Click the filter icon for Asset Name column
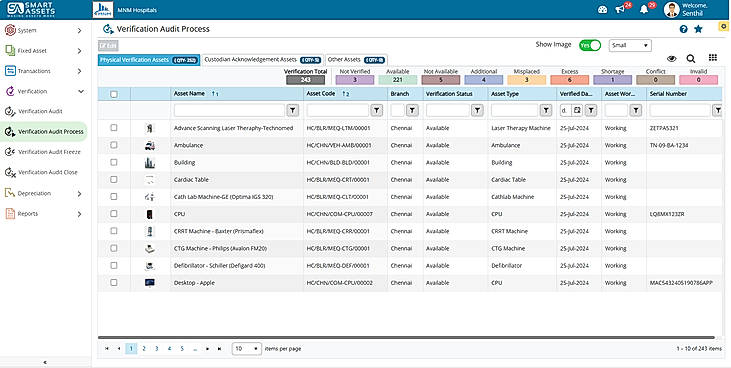Image resolution: width=731 pixels, height=368 pixels. click(292, 110)
